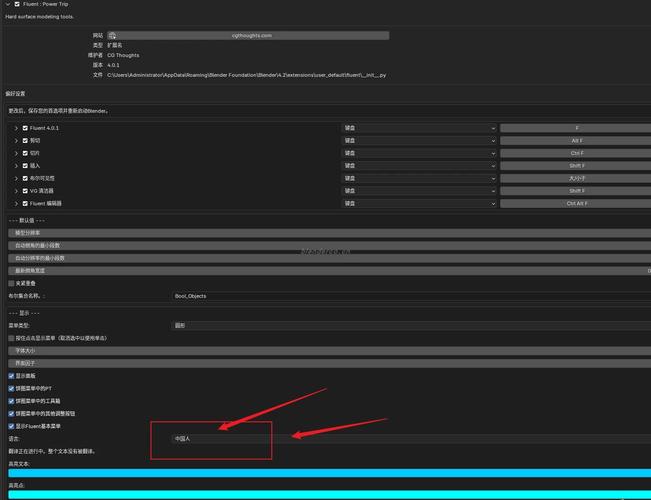The image size is (651, 500).
Task: Click the 偏好设置 section heading
Action: (x=15, y=94)
